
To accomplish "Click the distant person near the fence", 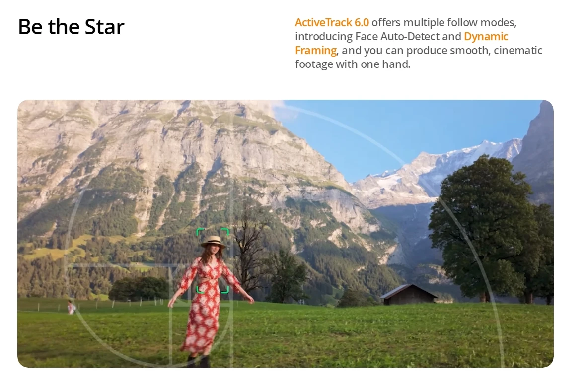I will pos(71,307).
